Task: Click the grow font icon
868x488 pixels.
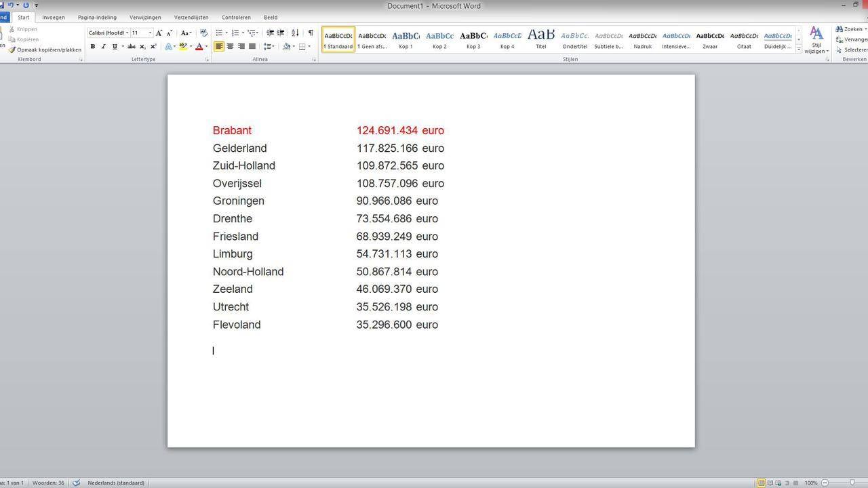Action: (159, 33)
